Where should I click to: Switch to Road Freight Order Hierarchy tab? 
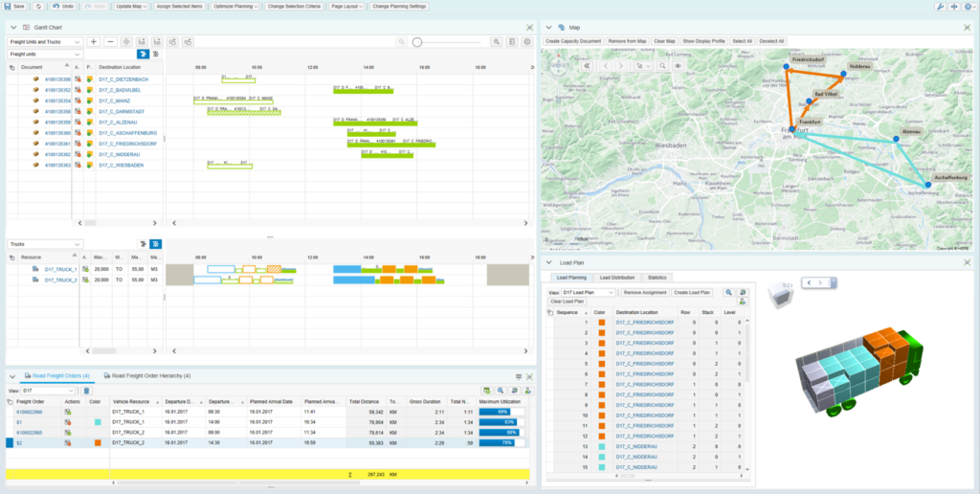[x=147, y=376]
